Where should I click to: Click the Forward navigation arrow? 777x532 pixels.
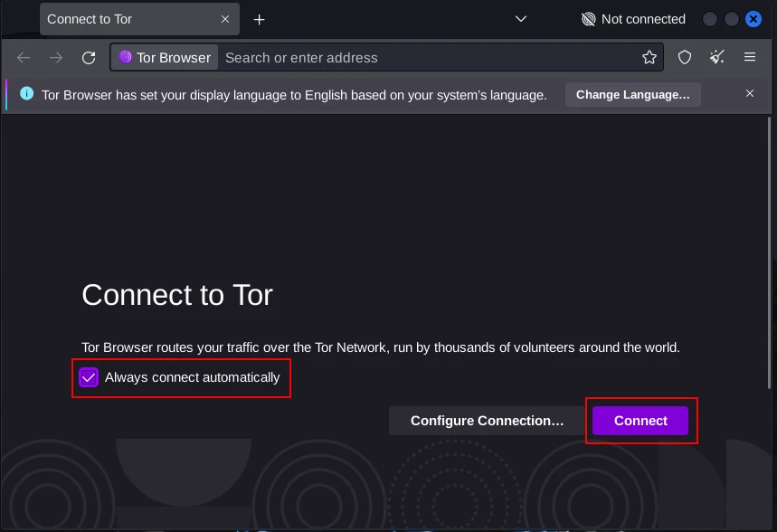coord(56,58)
